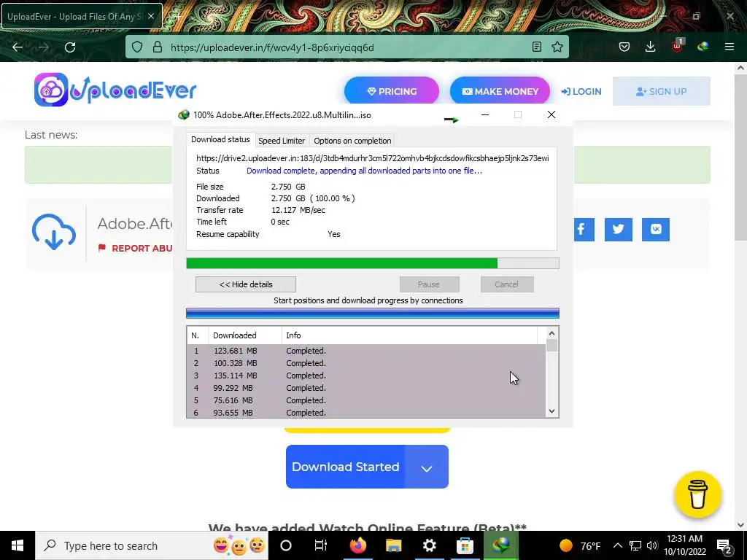Open Cortana circle on taskbar
Viewport: 747px width, 560px height.
click(286, 545)
